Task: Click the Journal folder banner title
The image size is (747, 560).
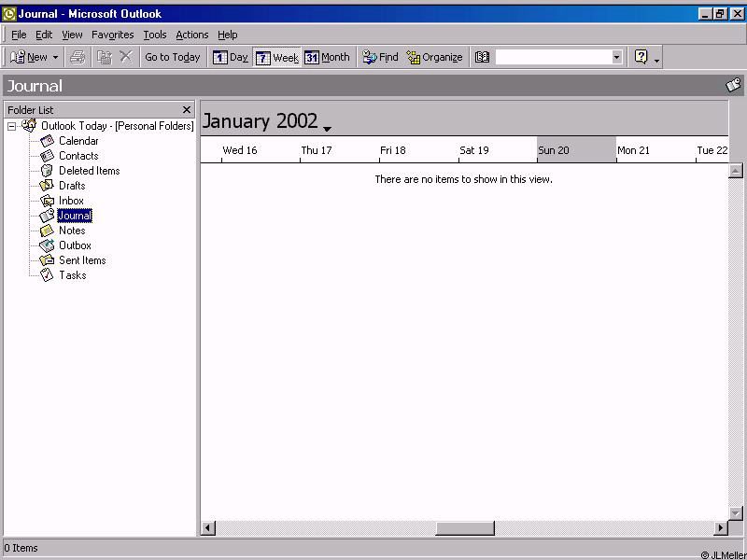Action: point(35,86)
